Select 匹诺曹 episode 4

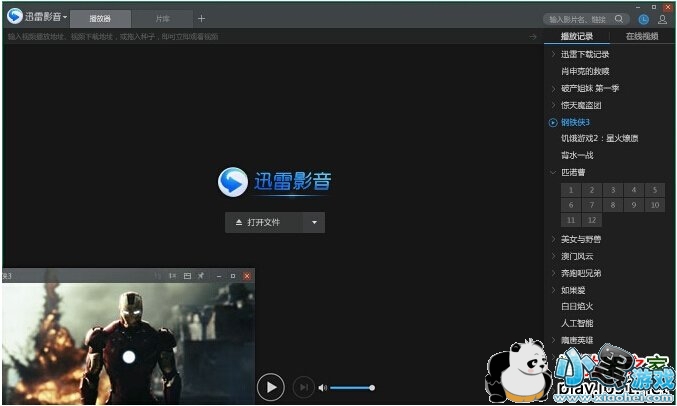(634, 190)
